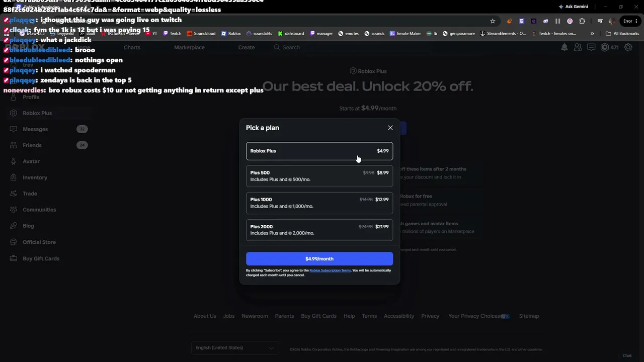Open the Newsroom footer link
Viewport: 644px width, 362px height.
(x=255, y=316)
